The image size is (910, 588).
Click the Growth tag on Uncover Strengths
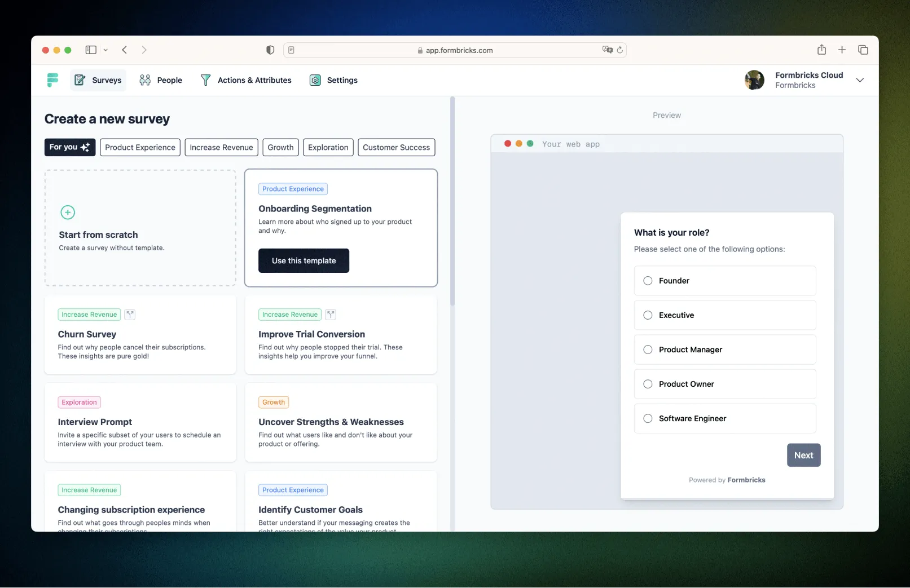coord(274,403)
